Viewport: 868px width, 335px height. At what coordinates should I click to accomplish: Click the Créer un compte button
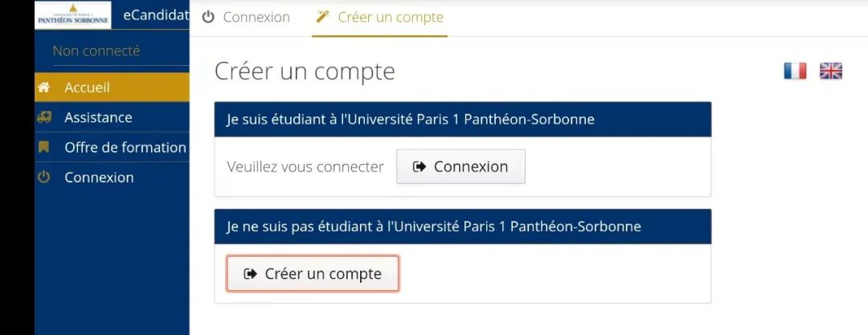click(x=312, y=273)
